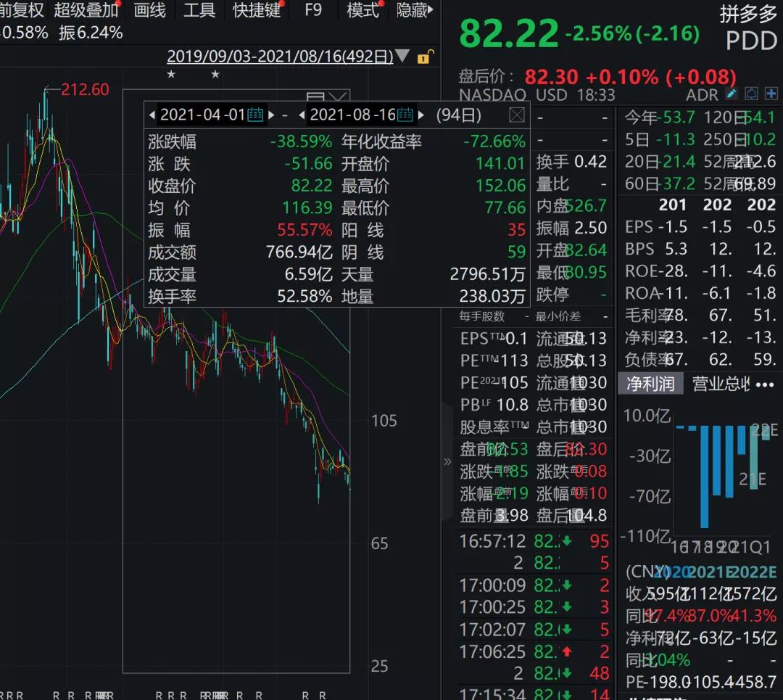Open more financial tabs via ellipsis
Image resolution: width=783 pixels, height=700 pixels.
pos(765,384)
